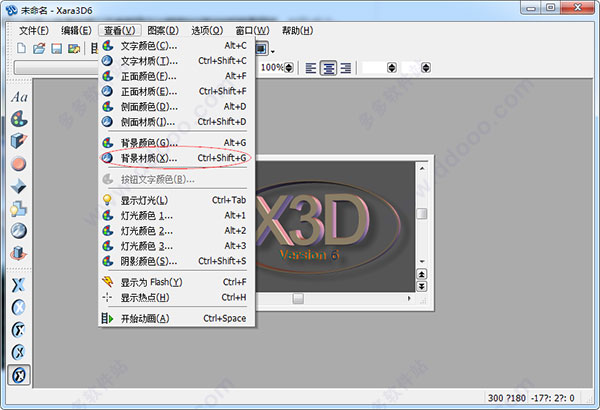Select the first oval X button style
Viewport: 600px width, 410px height.
pyautogui.click(x=18, y=307)
